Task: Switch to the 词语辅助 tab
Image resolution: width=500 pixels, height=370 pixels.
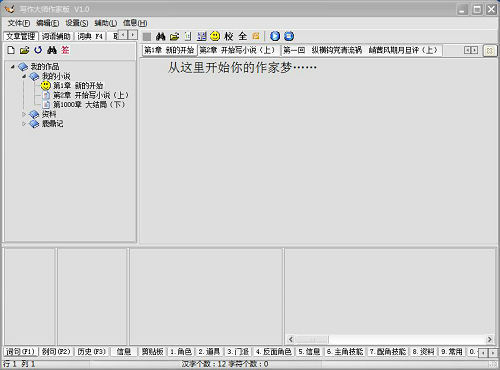Action: [56, 36]
